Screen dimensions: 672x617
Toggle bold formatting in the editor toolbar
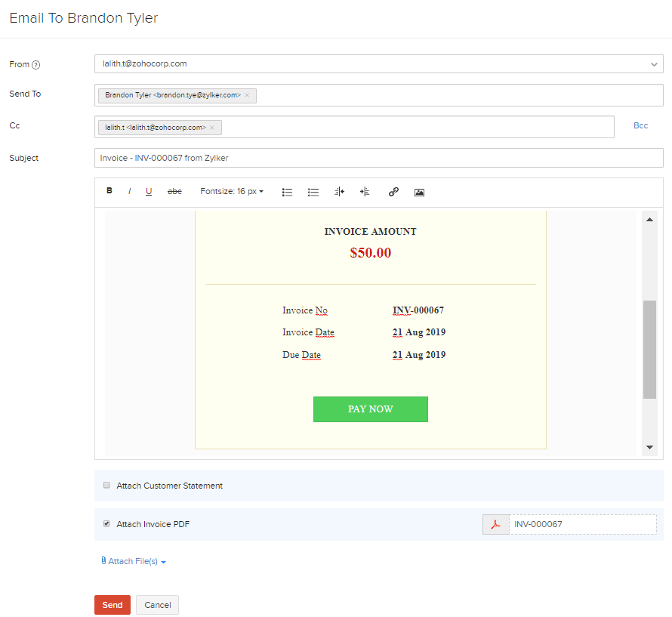[109, 191]
